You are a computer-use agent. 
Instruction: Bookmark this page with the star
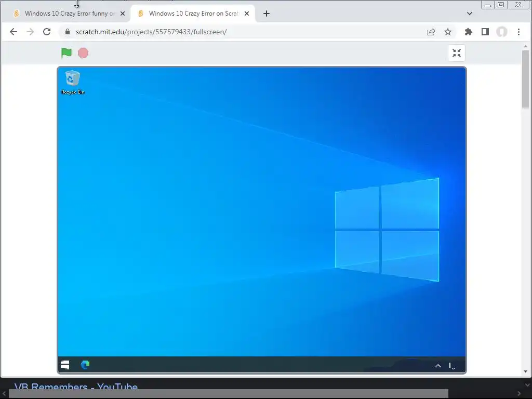pyautogui.click(x=448, y=32)
